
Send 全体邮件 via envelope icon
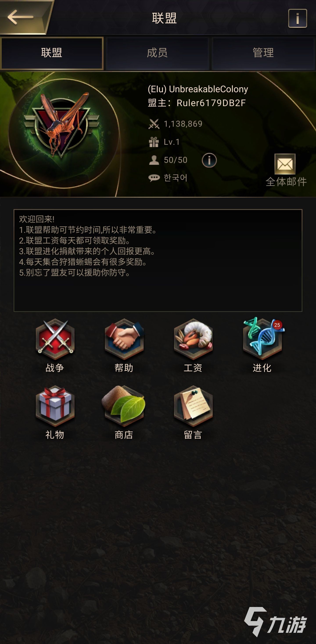pyautogui.click(x=285, y=164)
